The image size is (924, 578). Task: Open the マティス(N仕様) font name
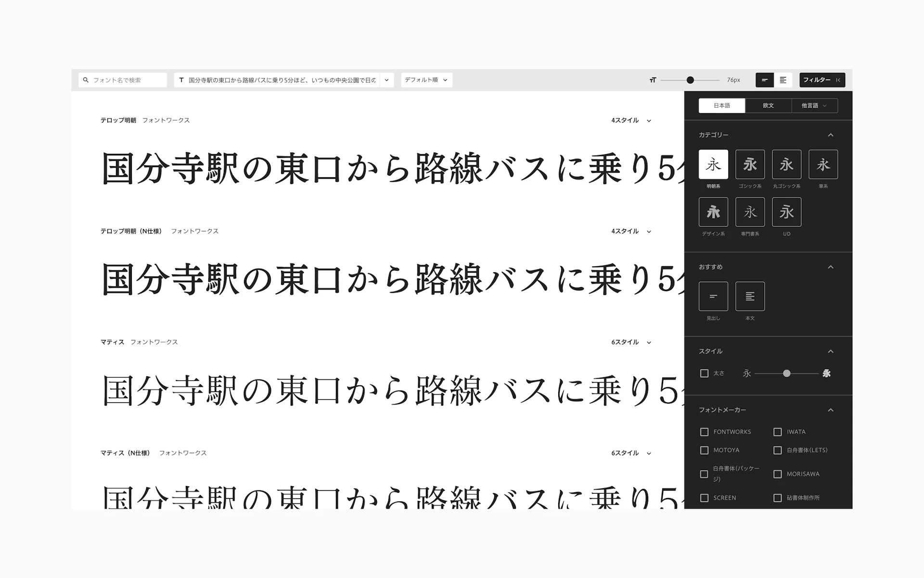coord(125,453)
